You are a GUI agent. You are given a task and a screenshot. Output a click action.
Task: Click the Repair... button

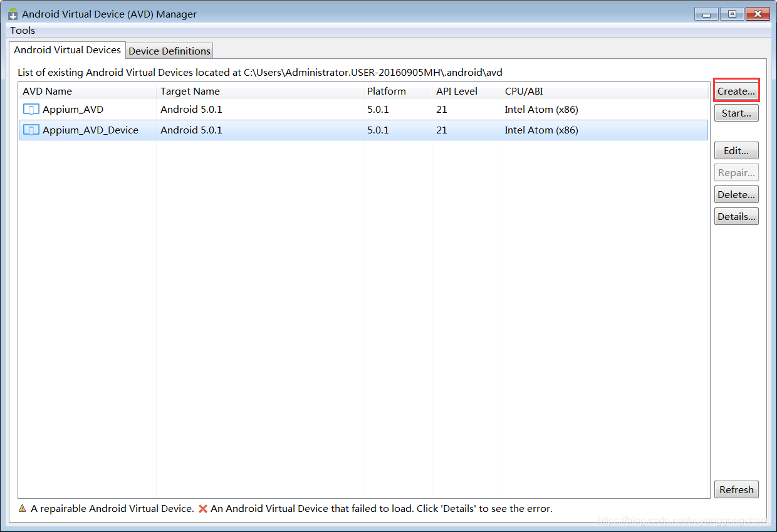click(736, 173)
